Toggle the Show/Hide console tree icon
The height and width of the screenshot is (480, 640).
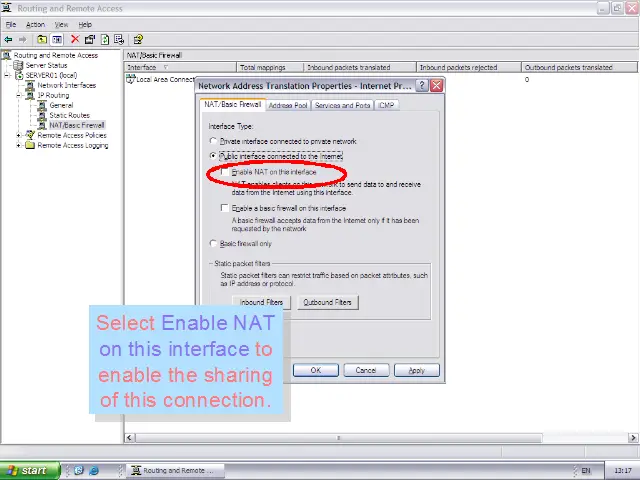pyautogui.click(x=57, y=40)
